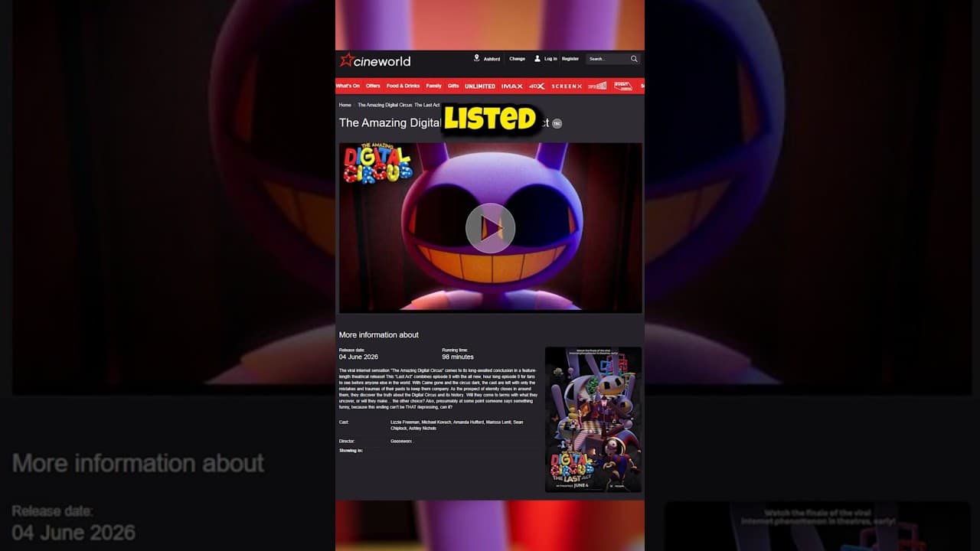Click the '04 June 2026' release date in page

[x=358, y=357]
